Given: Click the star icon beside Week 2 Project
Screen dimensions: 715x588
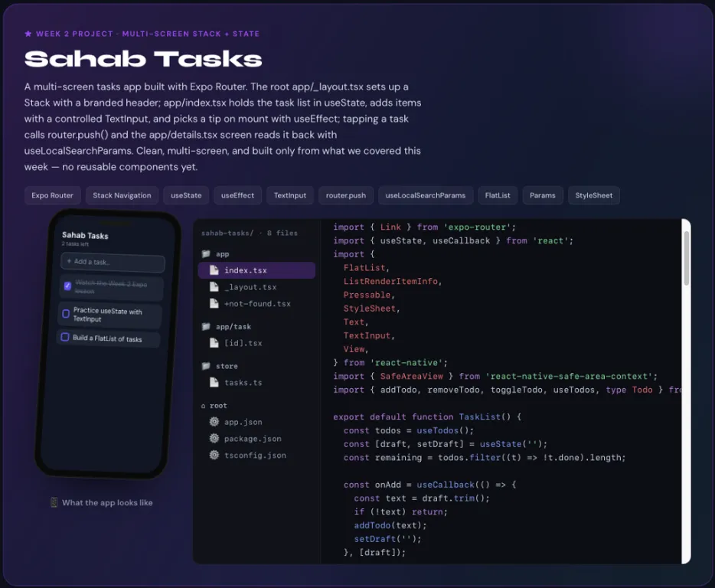Looking at the screenshot, I should 28,33.
